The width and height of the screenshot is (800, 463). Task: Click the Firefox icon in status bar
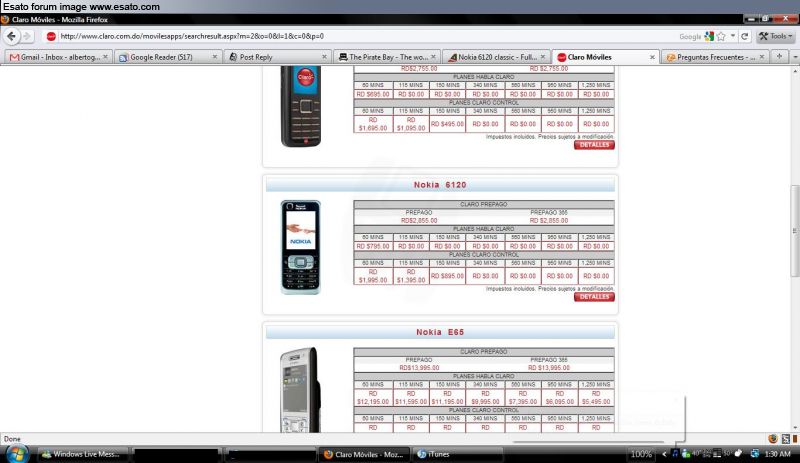773,438
